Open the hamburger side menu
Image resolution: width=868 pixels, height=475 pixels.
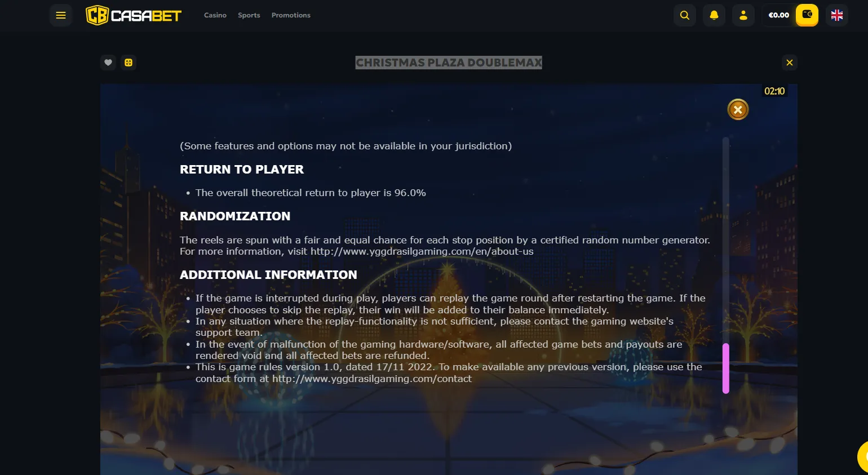click(x=61, y=15)
